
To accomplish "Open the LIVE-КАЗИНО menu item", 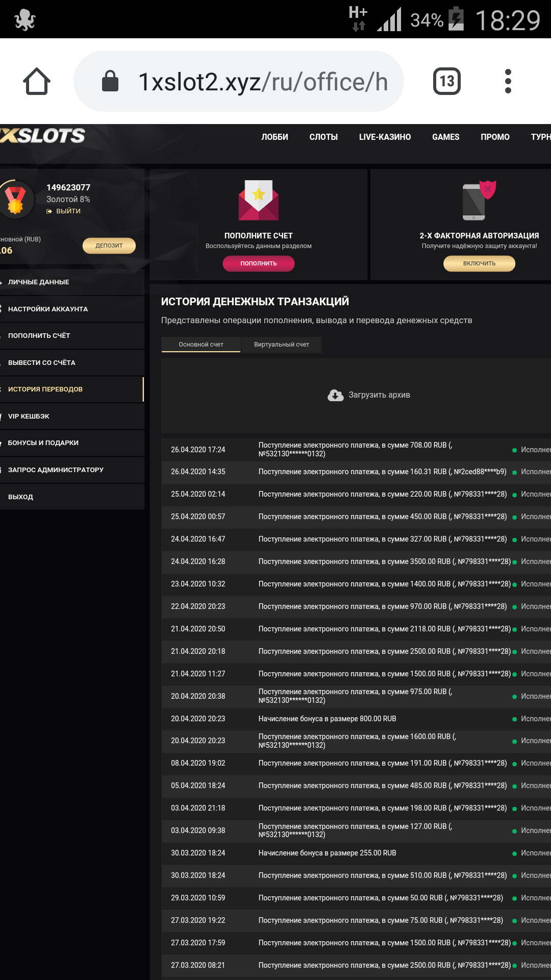I will click(x=385, y=137).
